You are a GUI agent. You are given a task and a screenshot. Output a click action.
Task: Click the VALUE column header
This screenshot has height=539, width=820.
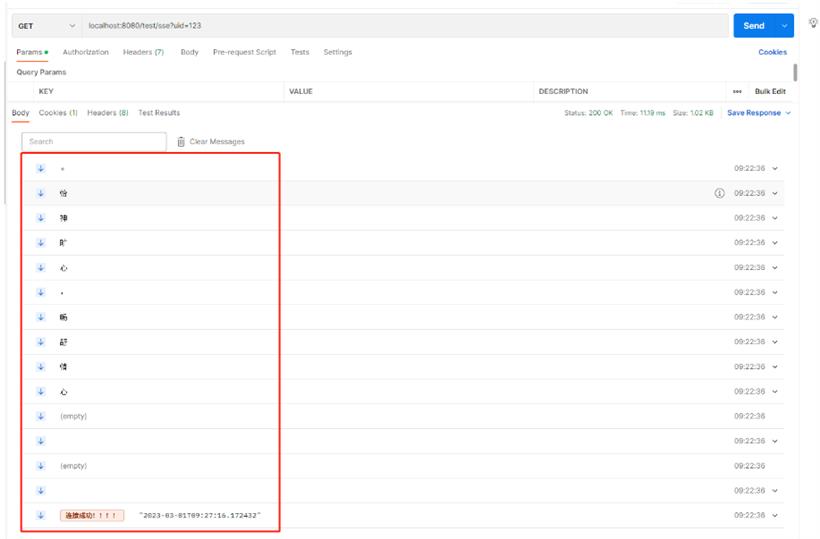click(x=301, y=91)
